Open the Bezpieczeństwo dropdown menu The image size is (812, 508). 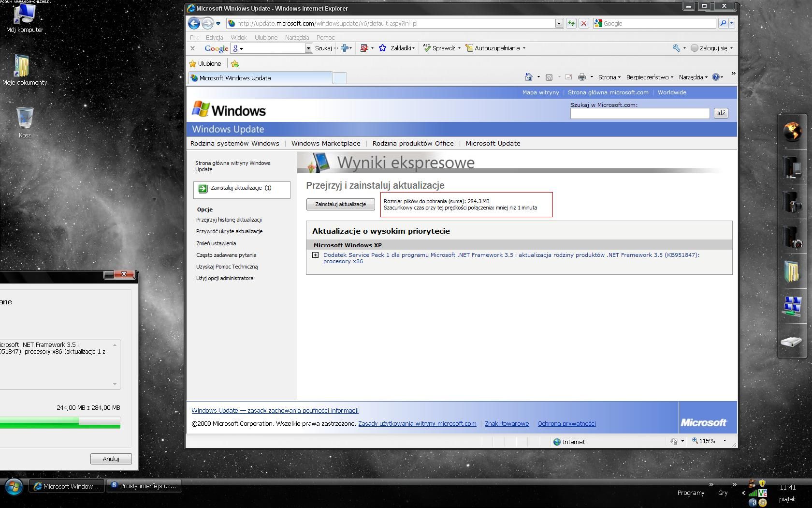point(650,77)
